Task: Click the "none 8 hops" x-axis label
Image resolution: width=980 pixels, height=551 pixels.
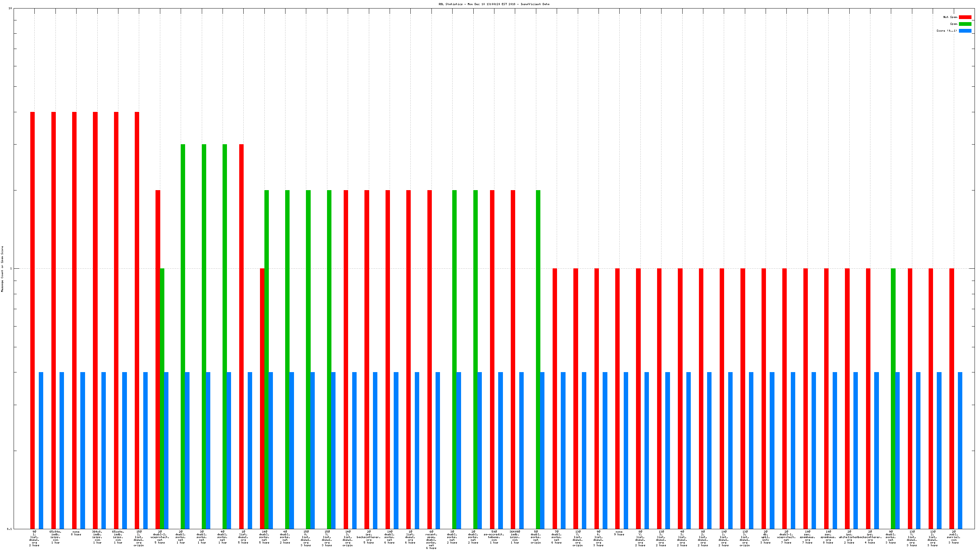Action: pyautogui.click(x=76, y=533)
